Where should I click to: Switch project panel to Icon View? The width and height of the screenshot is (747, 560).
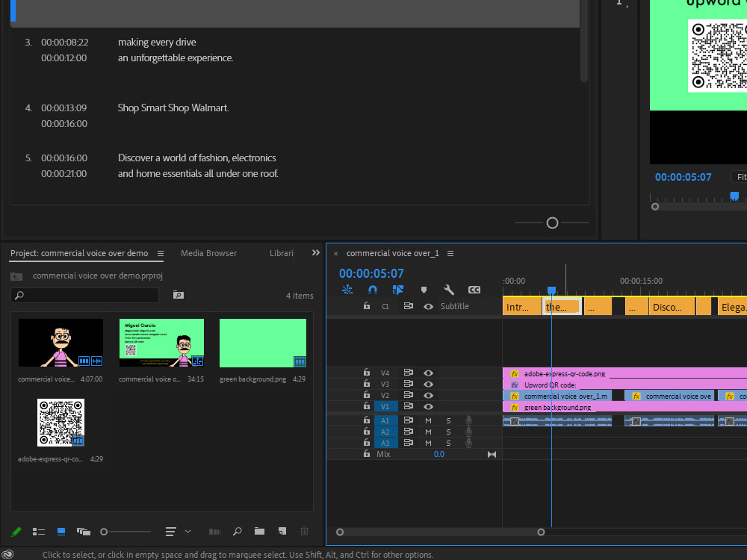61,532
